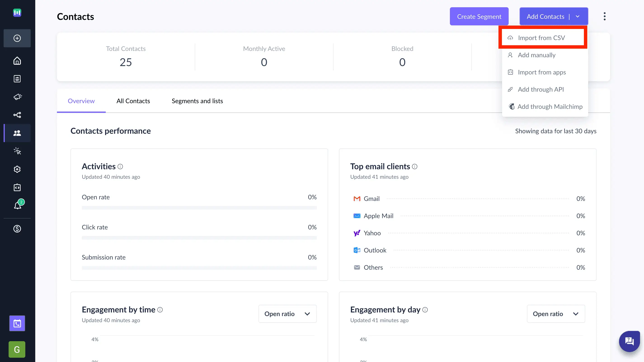
Task: Select the megaphone Campaigns icon
Action: 17,97
